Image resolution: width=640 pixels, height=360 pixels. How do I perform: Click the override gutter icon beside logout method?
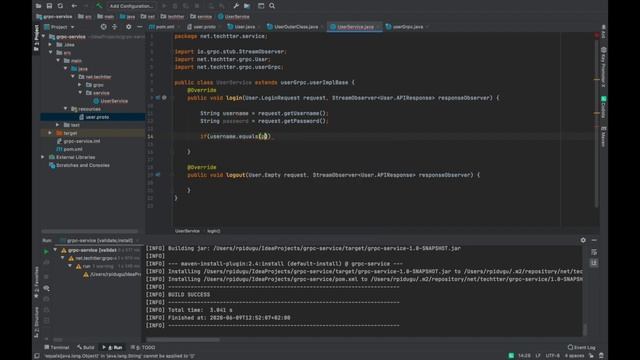click(x=158, y=175)
